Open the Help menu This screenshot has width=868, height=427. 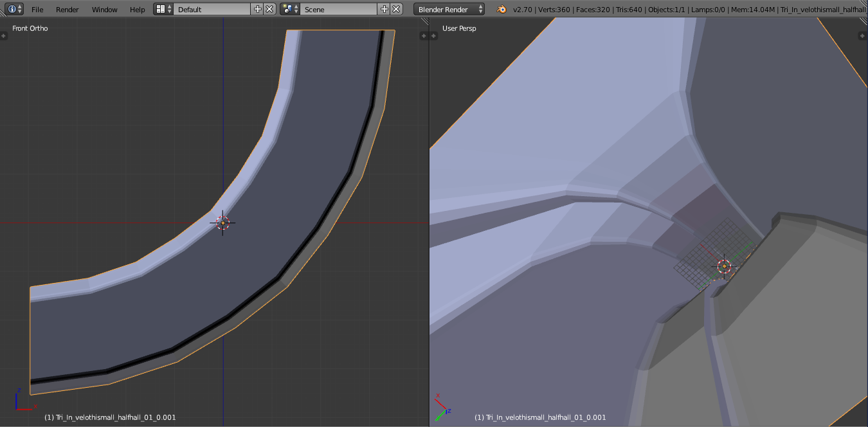[x=138, y=10]
